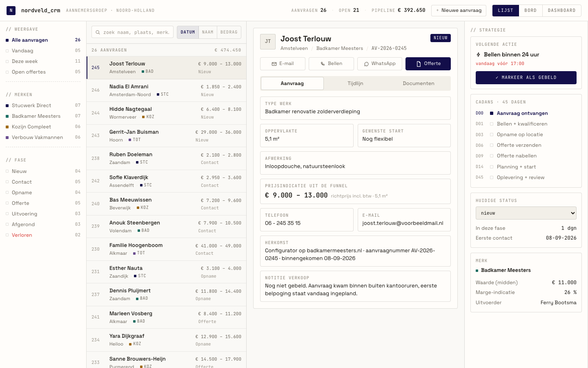Open the Documenten tab
Screen dimensions: 588x368
pos(419,83)
